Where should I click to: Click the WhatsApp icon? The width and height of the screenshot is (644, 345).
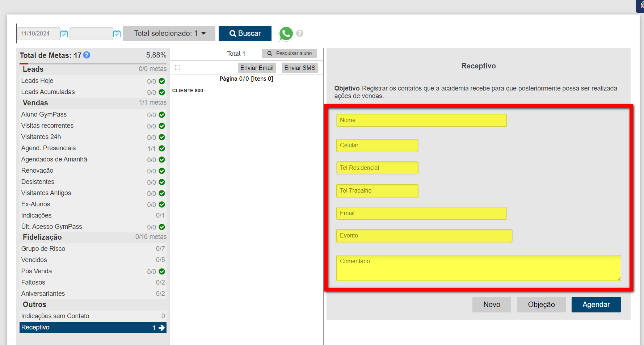(286, 34)
